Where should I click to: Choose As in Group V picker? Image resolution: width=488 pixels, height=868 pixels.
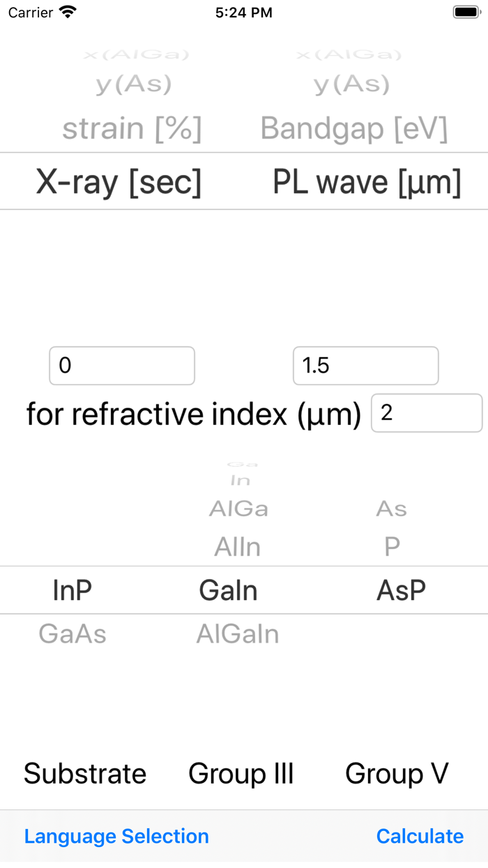[392, 509]
